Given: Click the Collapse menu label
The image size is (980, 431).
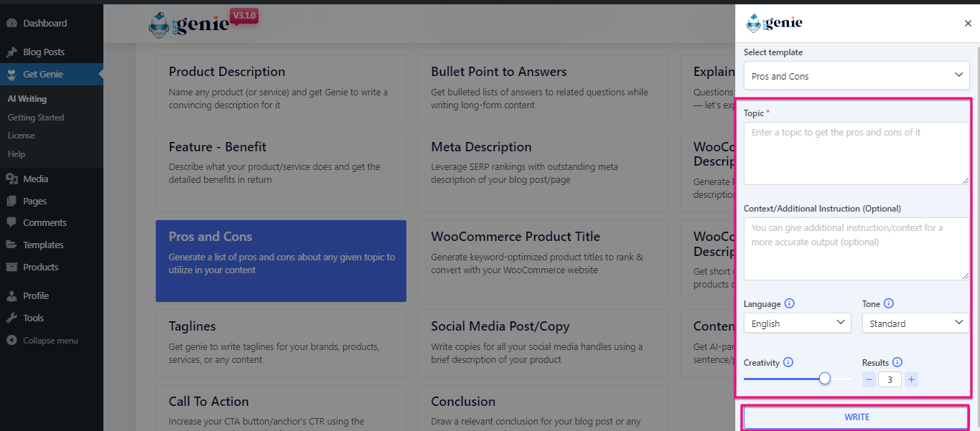Looking at the screenshot, I should [50, 341].
